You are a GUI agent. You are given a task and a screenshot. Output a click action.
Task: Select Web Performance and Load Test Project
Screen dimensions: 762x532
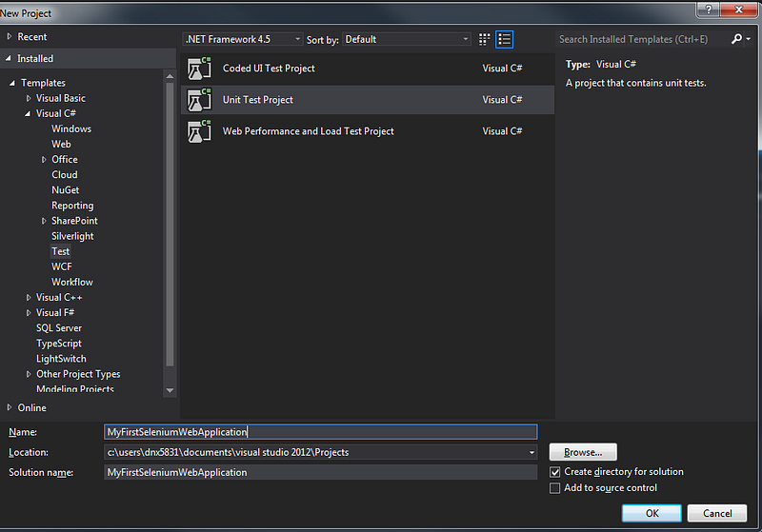coord(368,131)
